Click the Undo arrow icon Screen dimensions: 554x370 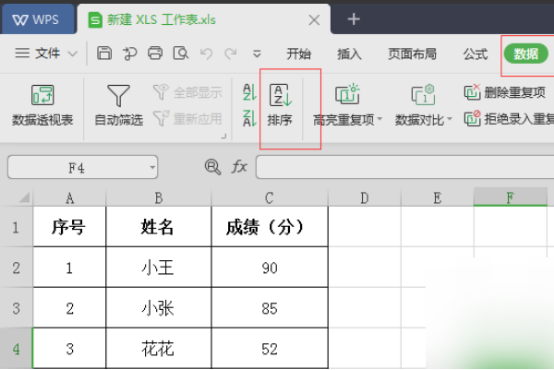point(206,54)
